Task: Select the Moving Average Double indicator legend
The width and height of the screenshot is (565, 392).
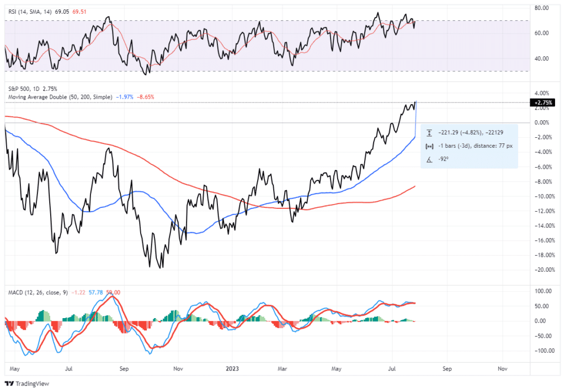Action: pos(60,97)
